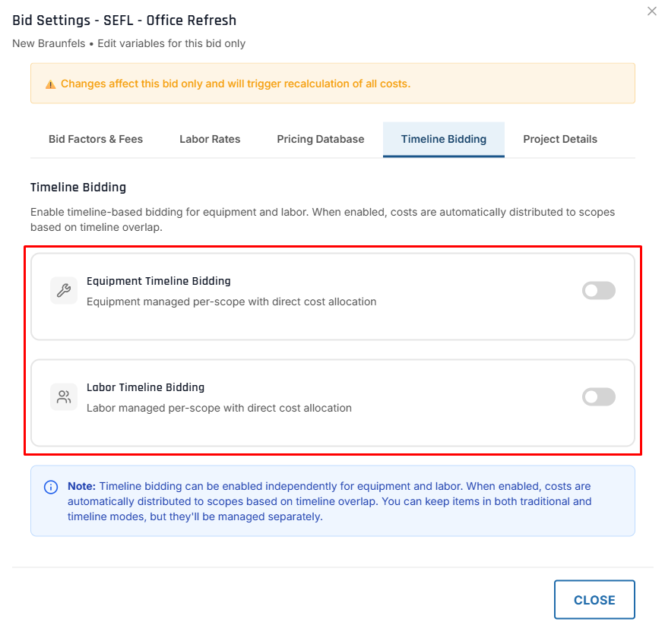Click the 'Equipment managed per-scope' description

tap(232, 301)
